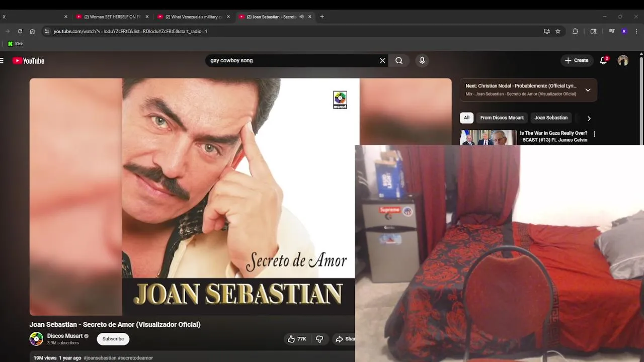The width and height of the screenshot is (644, 362).
Task: Open Discos Musart channel avatar
Action: (x=36, y=339)
